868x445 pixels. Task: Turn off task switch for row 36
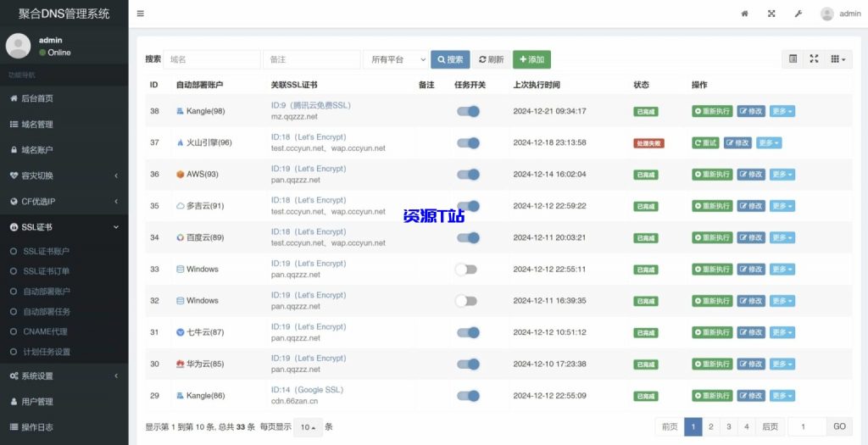[468, 175]
